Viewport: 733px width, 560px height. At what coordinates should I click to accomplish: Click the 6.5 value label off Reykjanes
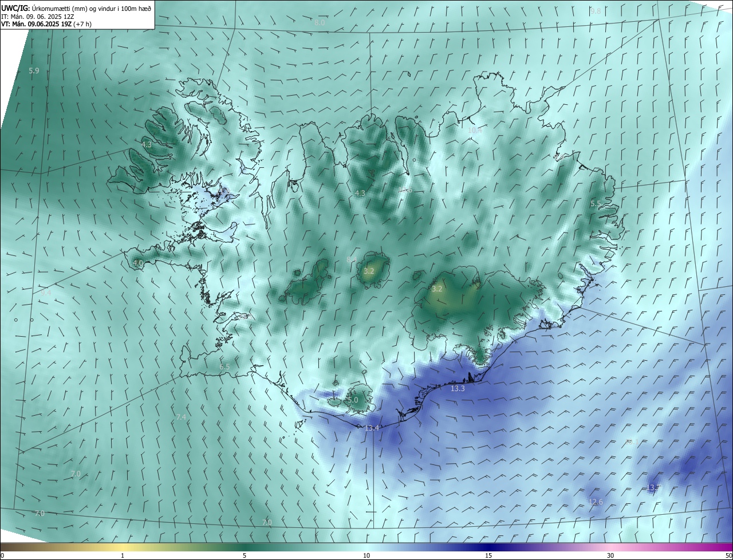click(x=224, y=366)
